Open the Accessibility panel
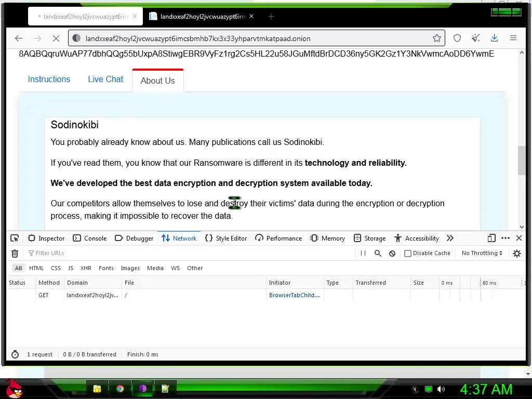The height and width of the screenshot is (399, 532). [x=417, y=238]
